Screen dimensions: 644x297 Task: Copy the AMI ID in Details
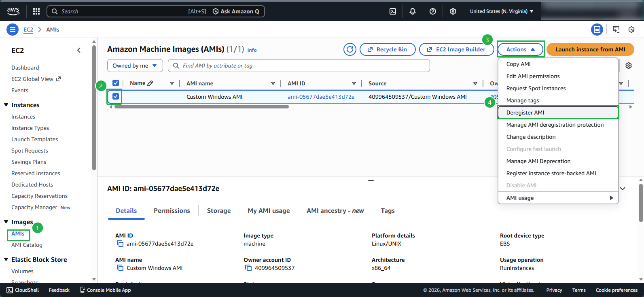120,244
